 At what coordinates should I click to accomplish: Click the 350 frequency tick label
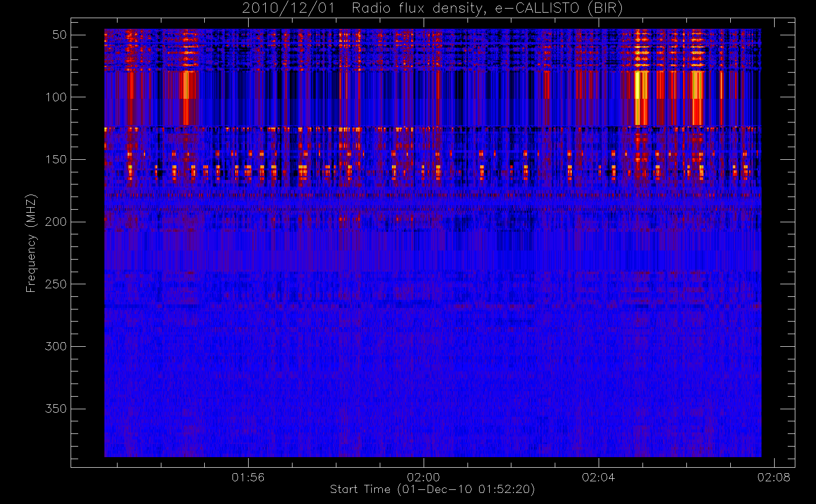(x=56, y=409)
